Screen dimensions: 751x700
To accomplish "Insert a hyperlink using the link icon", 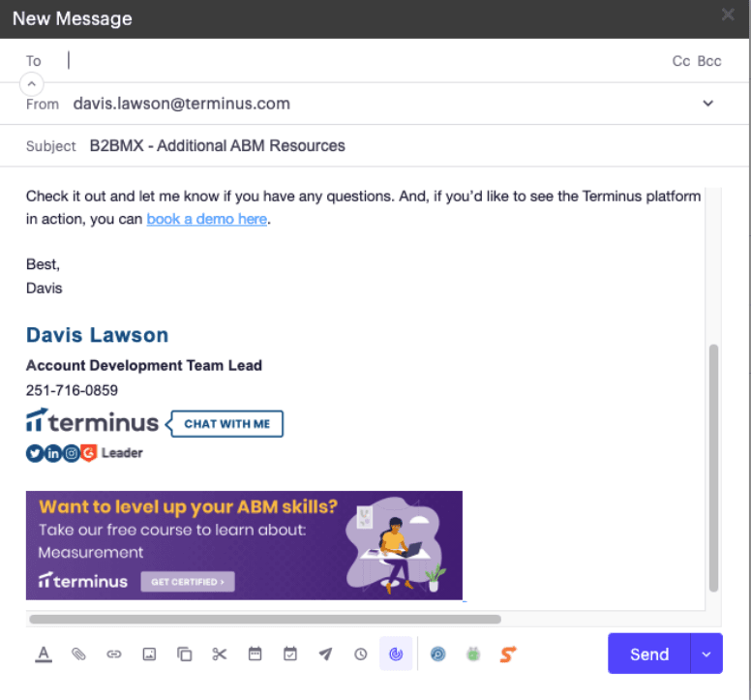I will tap(114, 654).
